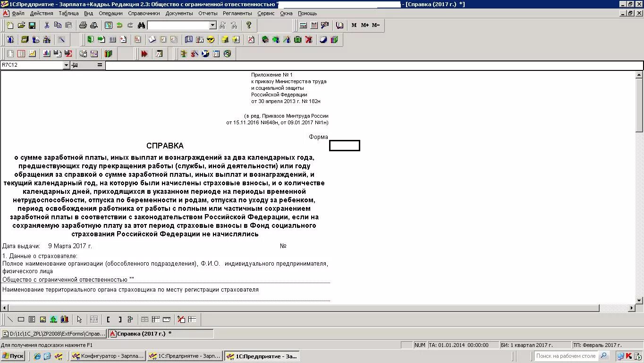Screen dimensions: 644x363
Task: Click the formula bar input field
Action: (x=374, y=65)
